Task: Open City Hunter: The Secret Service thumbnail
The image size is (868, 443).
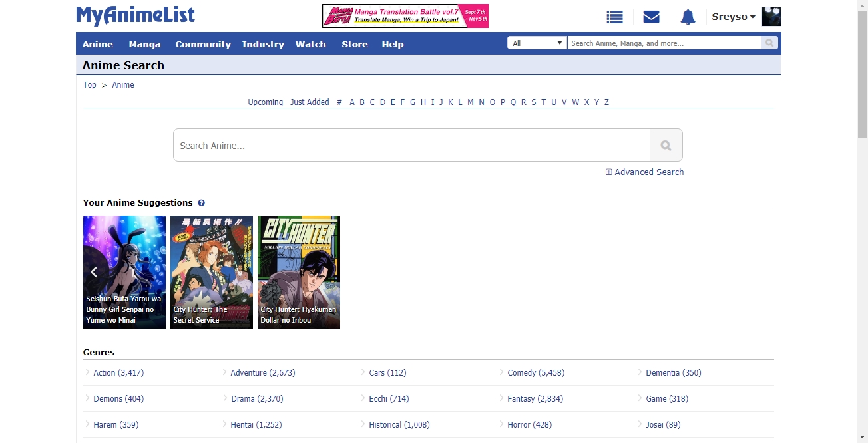Action: (212, 271)
